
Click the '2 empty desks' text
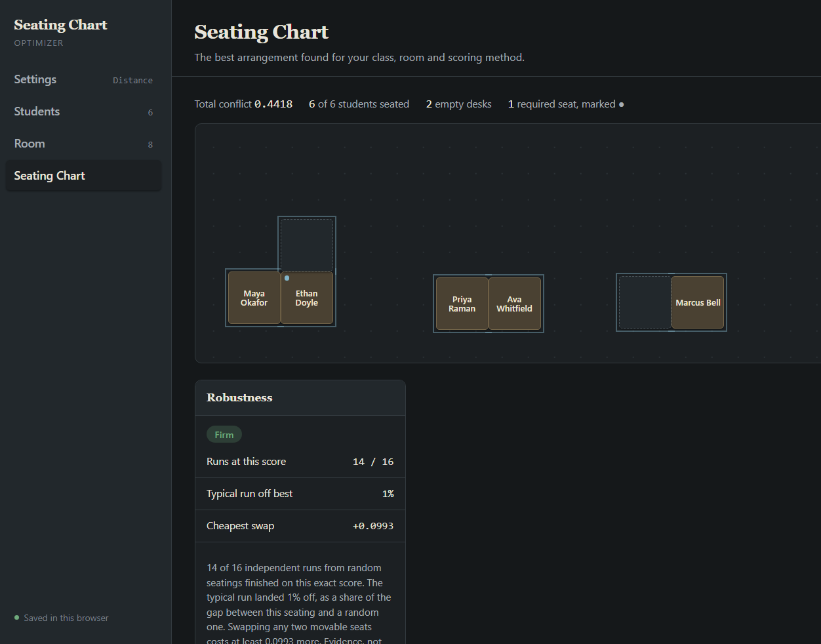click(x=459, y=104)
